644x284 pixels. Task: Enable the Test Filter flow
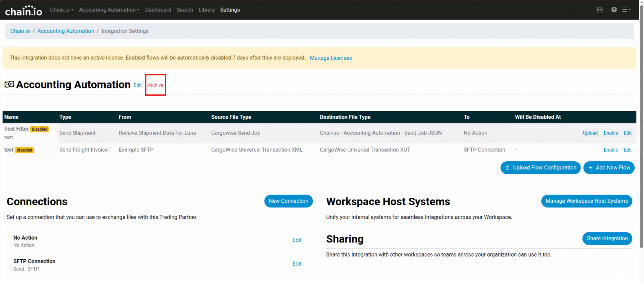pos(611,133)
